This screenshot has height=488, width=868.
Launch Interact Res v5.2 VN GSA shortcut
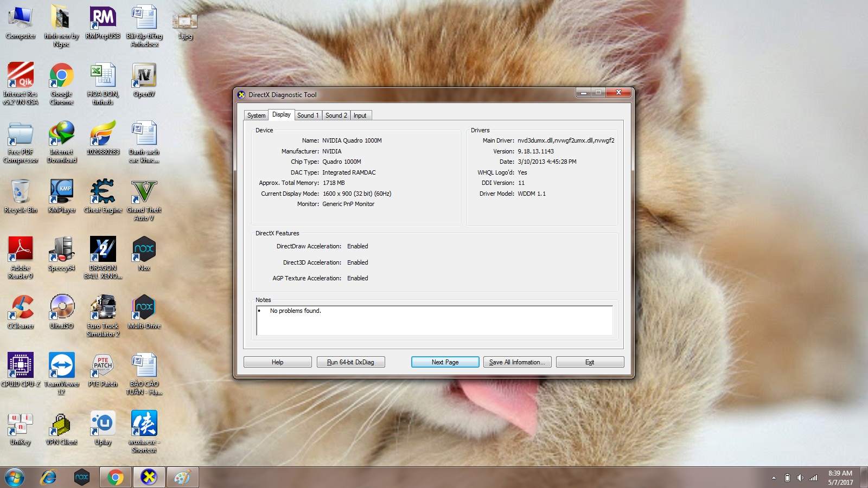[21, 84]
